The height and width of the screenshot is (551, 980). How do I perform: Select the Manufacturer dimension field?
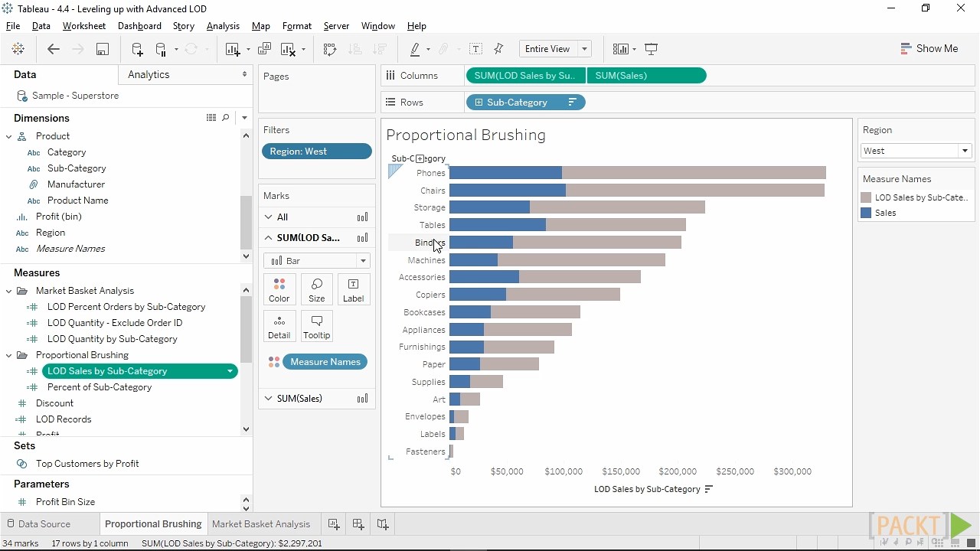click(x=76, y=184)
